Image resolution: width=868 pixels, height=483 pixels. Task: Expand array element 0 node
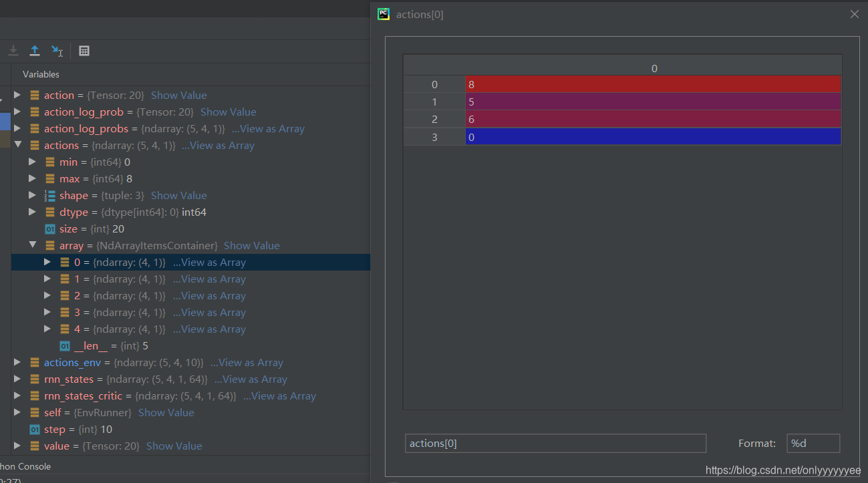click(47, 262)
